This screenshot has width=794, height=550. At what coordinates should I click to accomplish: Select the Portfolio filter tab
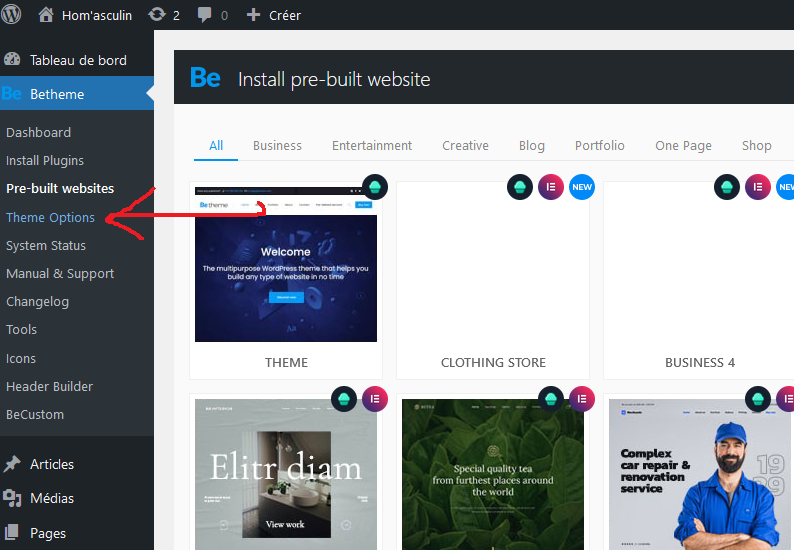pyautogui.click(x=600, y=146)
